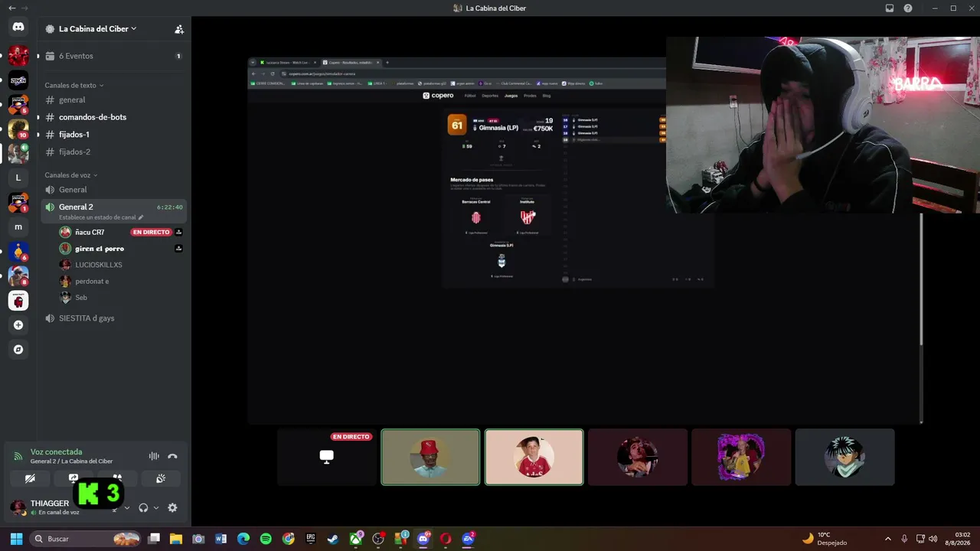Open Xbox app from the taskbar
980x551 pixels.
coord(356,539)
